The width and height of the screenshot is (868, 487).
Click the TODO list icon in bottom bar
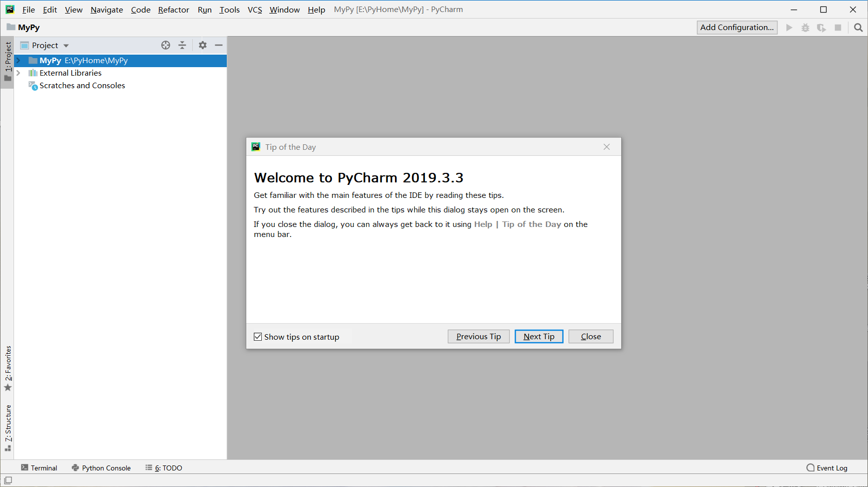(149, 467)
